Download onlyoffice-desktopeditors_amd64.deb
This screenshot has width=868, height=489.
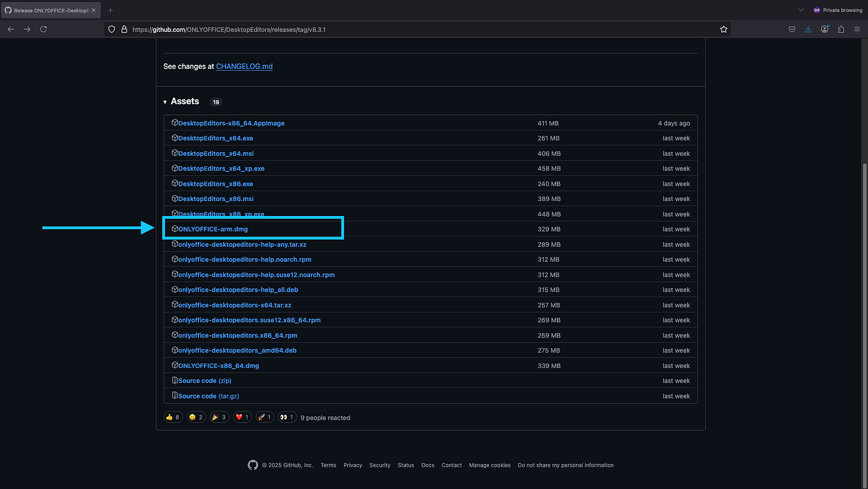pyautogui.click(x=237, y=351)
